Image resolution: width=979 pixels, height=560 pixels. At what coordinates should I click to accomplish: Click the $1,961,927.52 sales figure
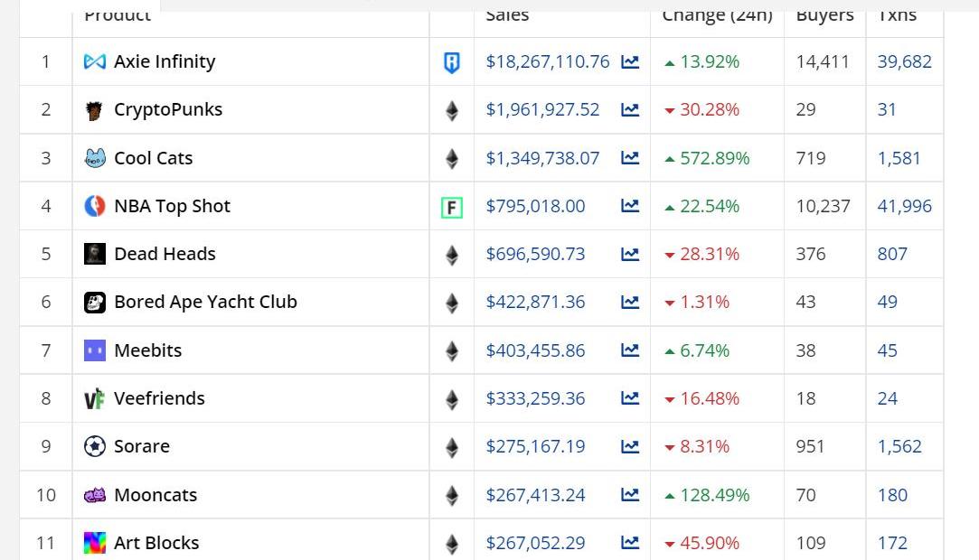[x=542, y=110]
